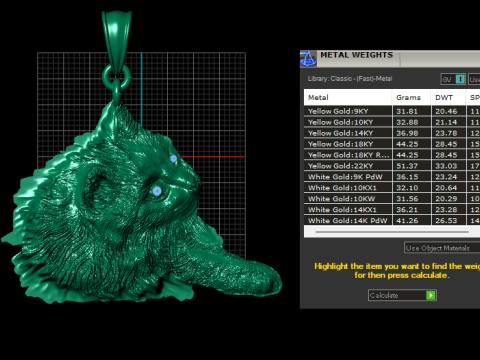Select the White Gold:14KX1 row

(x=392, y=210)
